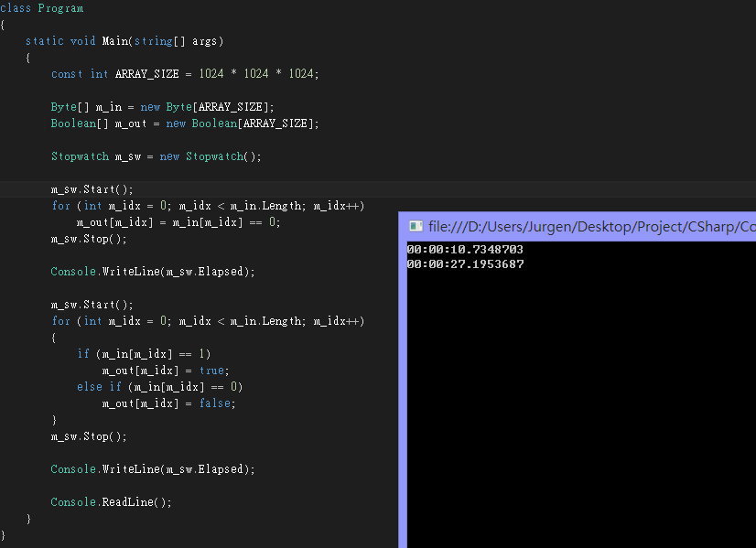Click the console window icon in title bar
Screen dimensions: 756x548
pyautogui.click(x=416, y=226)
